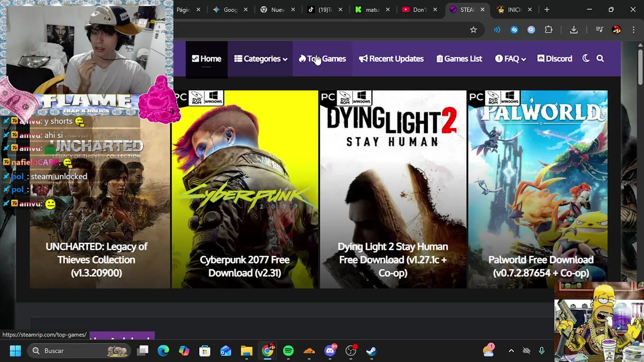Expand the FAQ dropdown menu
644x362 pixels.
[x=510, y=59]
